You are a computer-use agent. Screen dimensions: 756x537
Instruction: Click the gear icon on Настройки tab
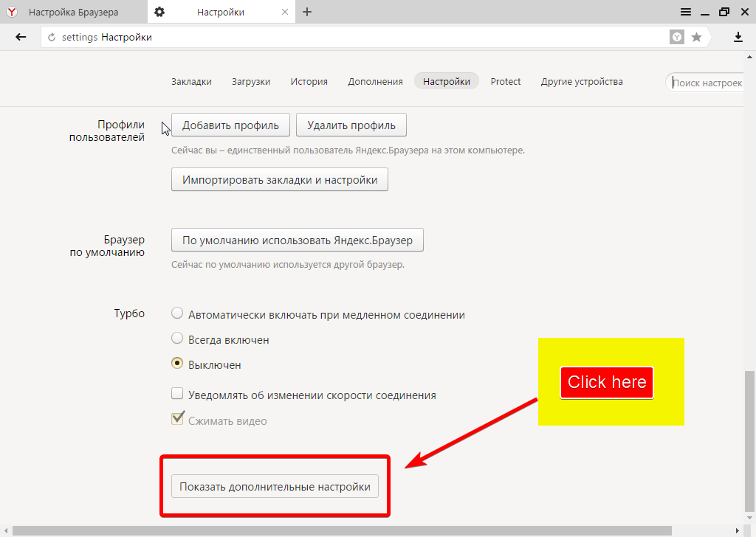tap(159, 12)
